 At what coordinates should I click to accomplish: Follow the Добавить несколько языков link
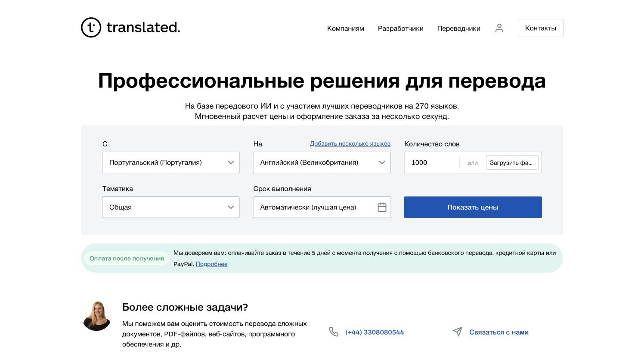[x=350, y=143]
